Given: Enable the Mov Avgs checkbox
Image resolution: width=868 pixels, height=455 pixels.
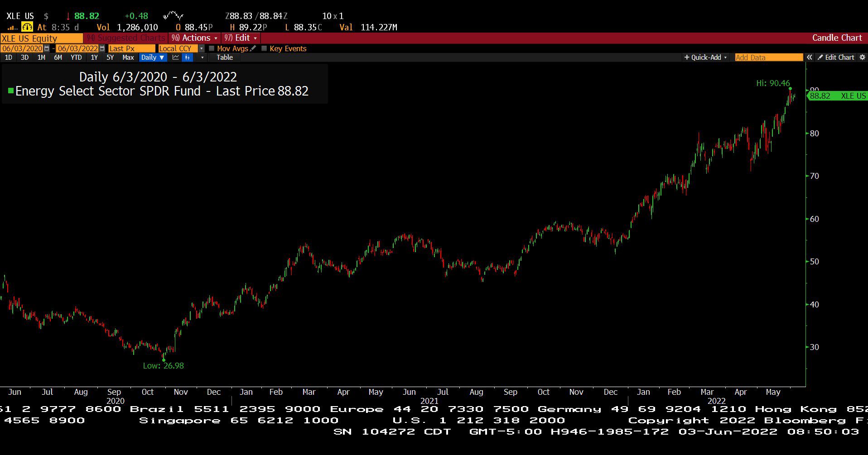Looking at the screenshot, I should pyautogui.click(x=212, y=48).
